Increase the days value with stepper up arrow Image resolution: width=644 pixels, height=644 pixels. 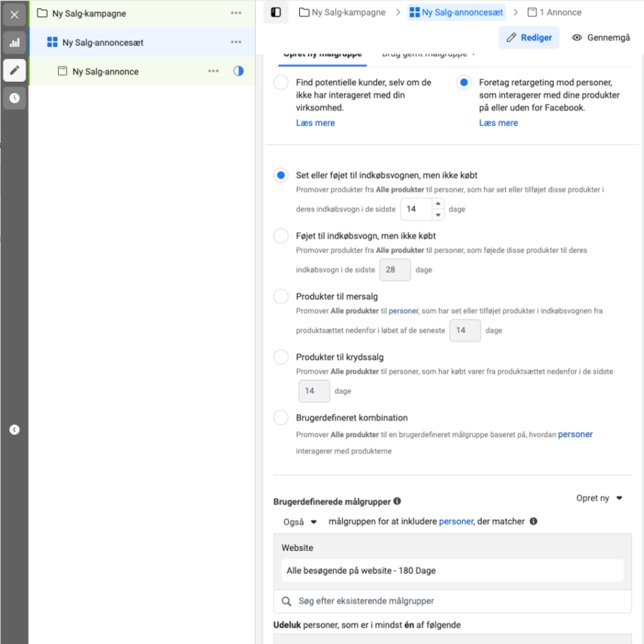[x=438, y=204]
